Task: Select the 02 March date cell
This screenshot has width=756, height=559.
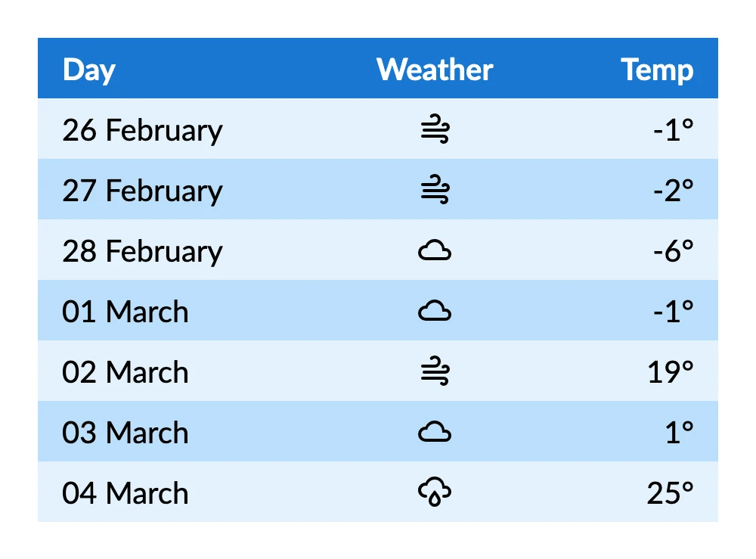Action: click(x=125, y=372)
